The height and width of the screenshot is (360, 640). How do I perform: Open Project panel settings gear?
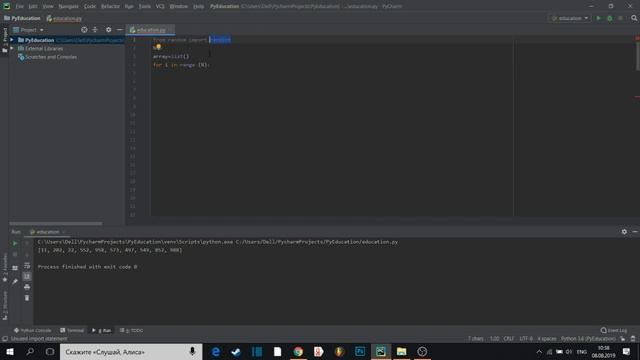(x=109, y=30)
